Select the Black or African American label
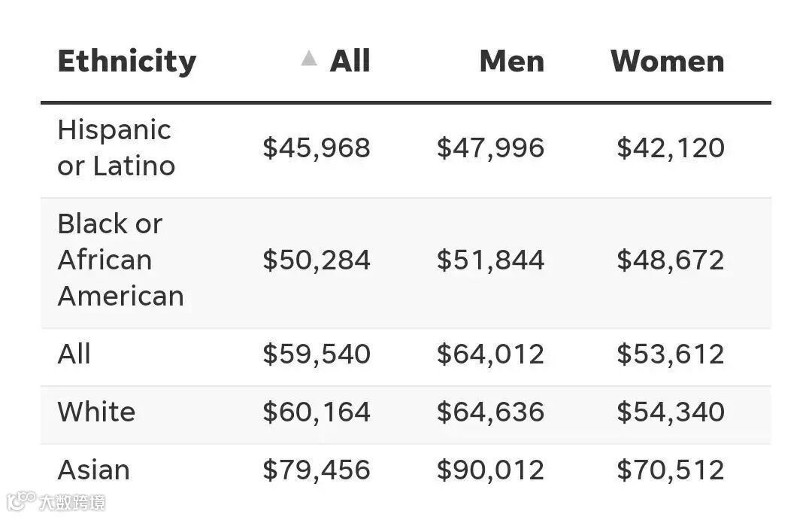Viewport: 812px width, 517px height. pos(120,260)
